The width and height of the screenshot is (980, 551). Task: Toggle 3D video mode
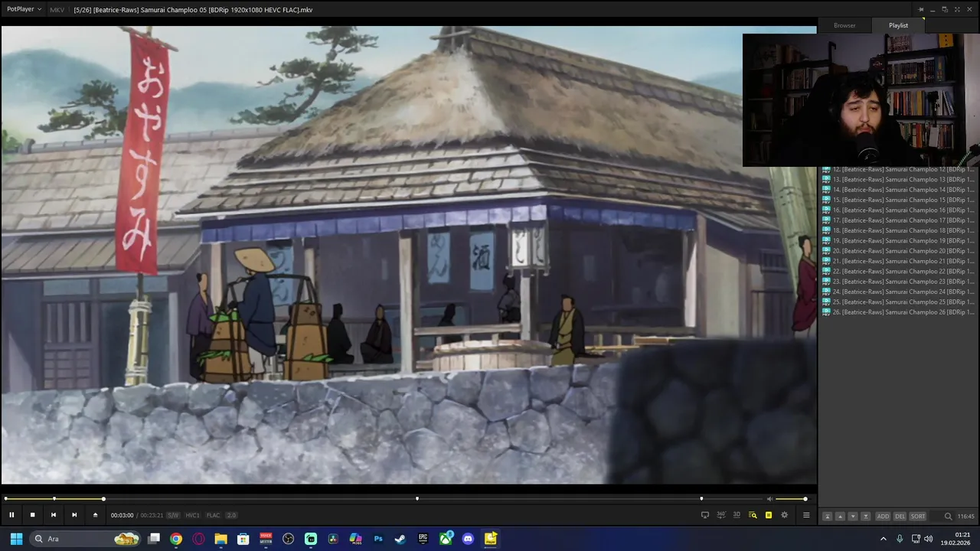(737, 515)
